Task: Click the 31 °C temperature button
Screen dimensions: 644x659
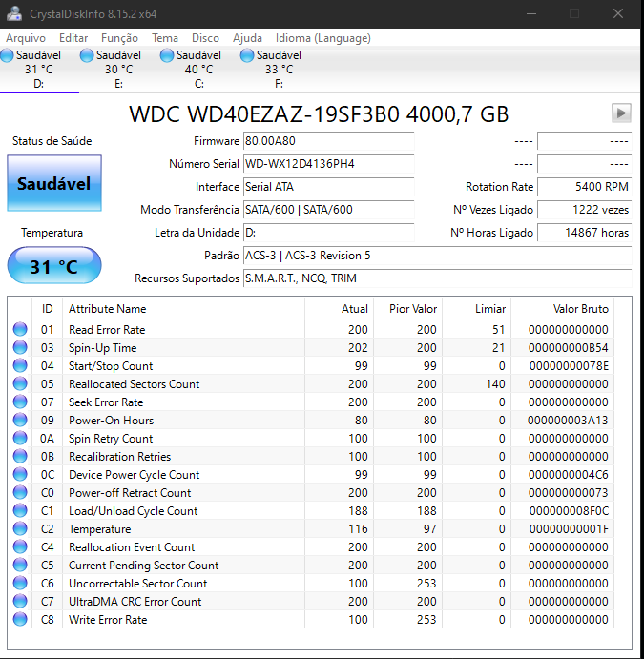Action: pos(54,266)
